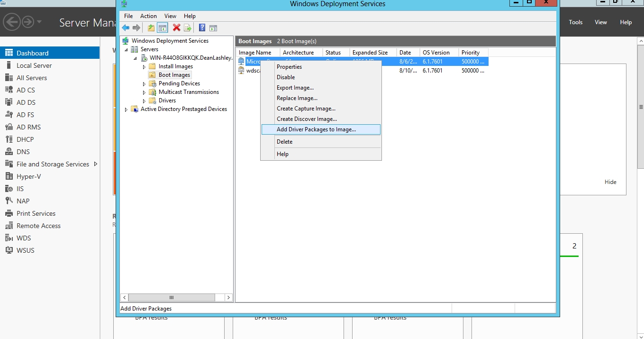Expand the Install Images tree node

(145, 67)
